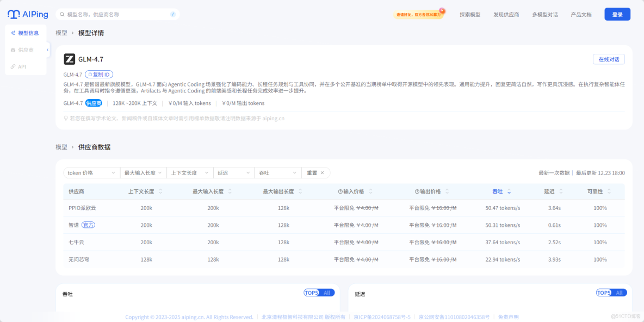The width and height of the screenshot is (644, 322).
Task: Switch 延迟 chart to TOP5 view
Action: coord(604,293)
